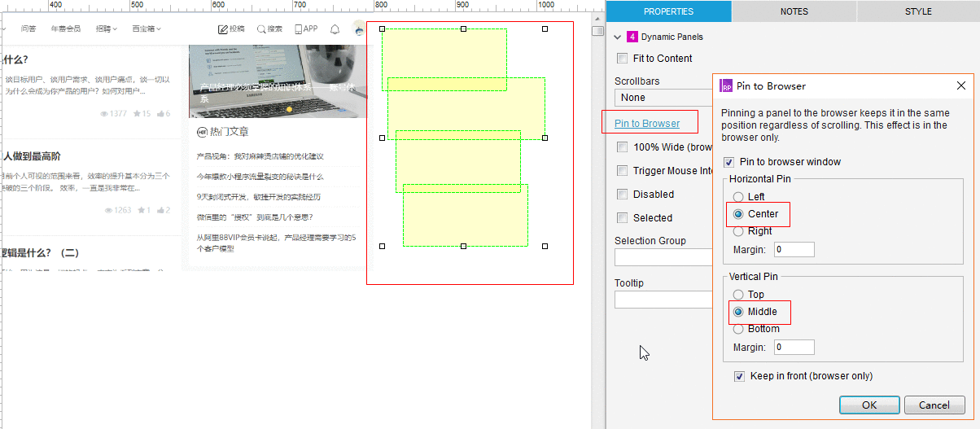The image size is (980, 429).
Task: Select Center horizontal pin radio
Action: (738, 214)
